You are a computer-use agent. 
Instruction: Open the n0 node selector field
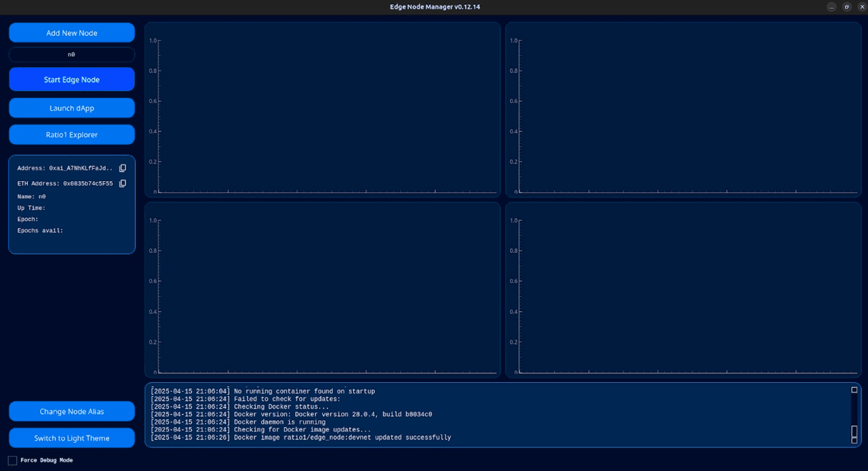coord(72,54)
